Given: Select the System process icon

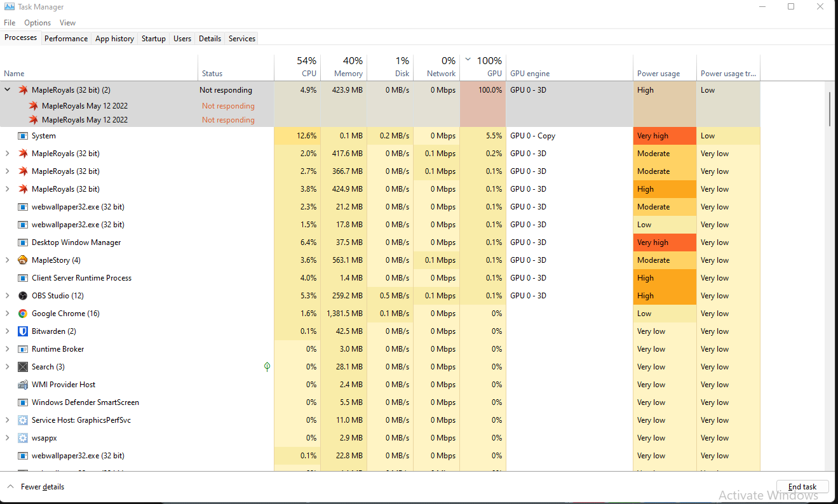Looking at the screenshot, I should pyautogui.click(x=23, y=136).
